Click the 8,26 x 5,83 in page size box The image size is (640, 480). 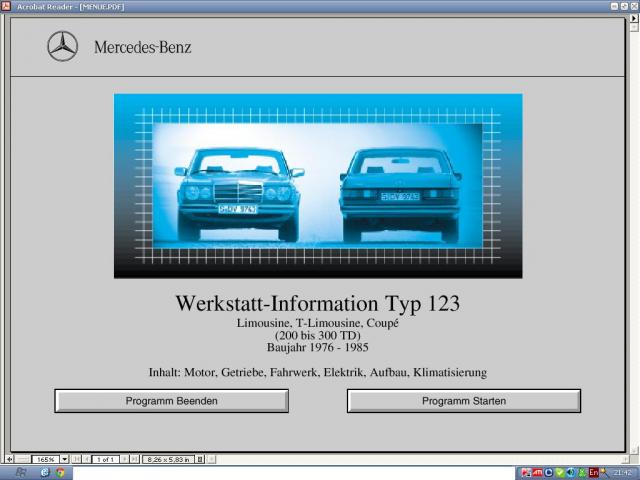[167, 459]
